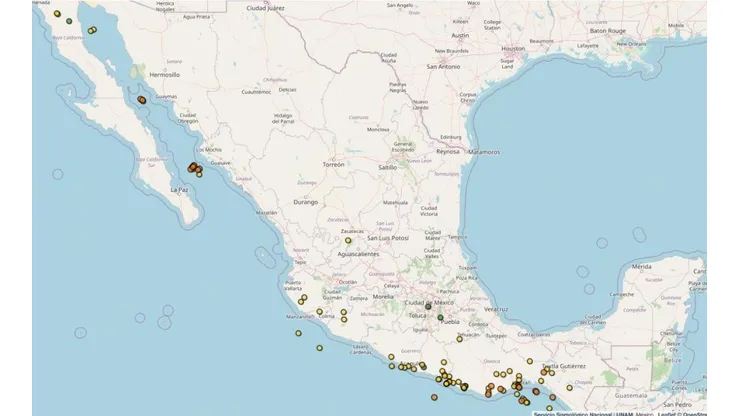Screen dimensions: 740x416
Task: Click the Ciudad Obregón label
Action: pyautogui.click(x=188, y=118)
